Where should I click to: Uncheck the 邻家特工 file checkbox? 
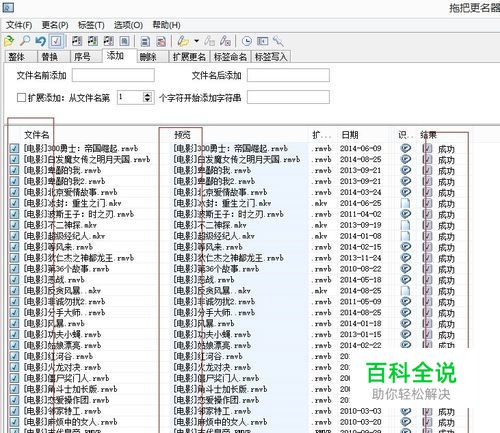(14, 411)
